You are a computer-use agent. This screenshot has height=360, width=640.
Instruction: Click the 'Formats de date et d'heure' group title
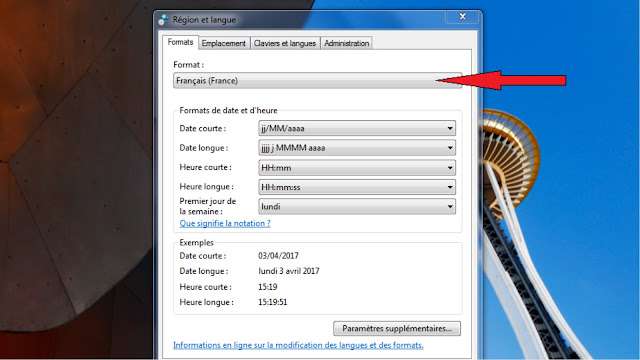228,111
